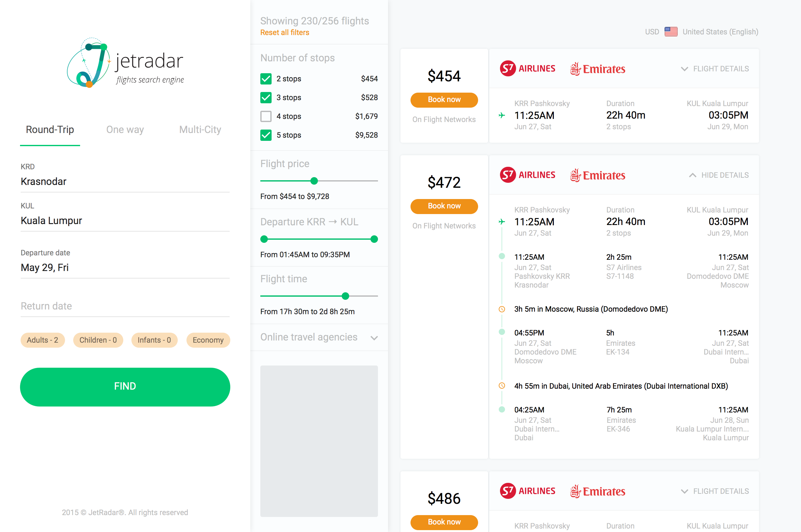This screenshot has height=532, width=801.
Task: Select the Round-Trip tab
Action: coord(50,130)
